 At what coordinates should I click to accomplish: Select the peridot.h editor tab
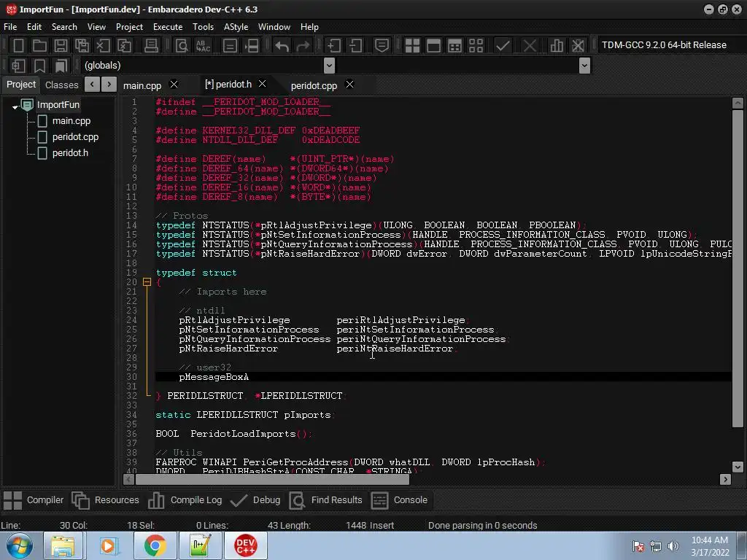228,85
